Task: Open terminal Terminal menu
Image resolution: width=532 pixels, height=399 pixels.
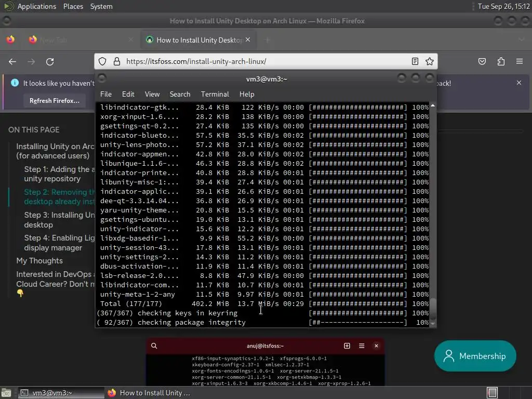Action: 215,95
